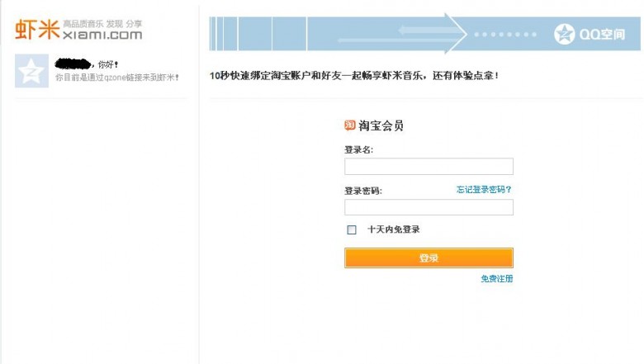This screenshot has width=644, height=364.
Task: Focus the 登录密码 password field
Action: pos(429,207)
